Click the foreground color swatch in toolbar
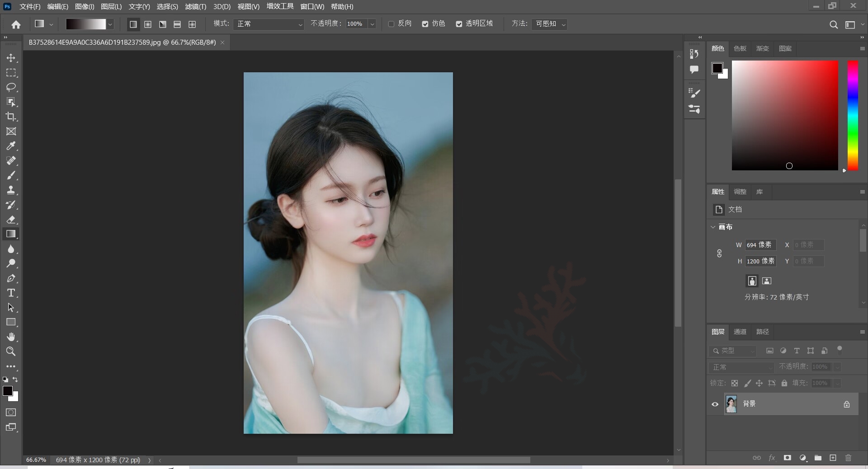The height and width of the screenshot is (469, 868). click(x=8, y=391)
